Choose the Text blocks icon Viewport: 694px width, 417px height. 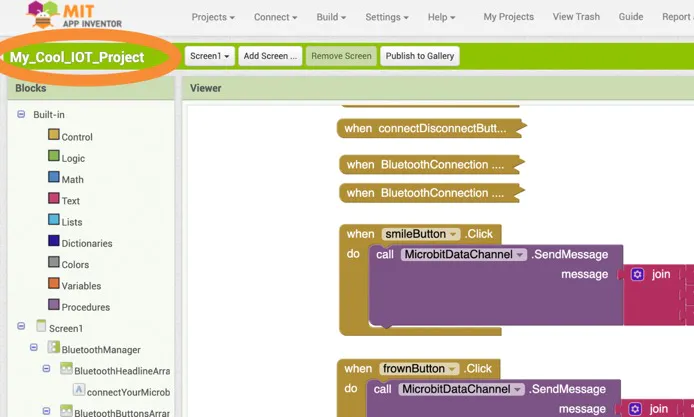tap(54, 198)
